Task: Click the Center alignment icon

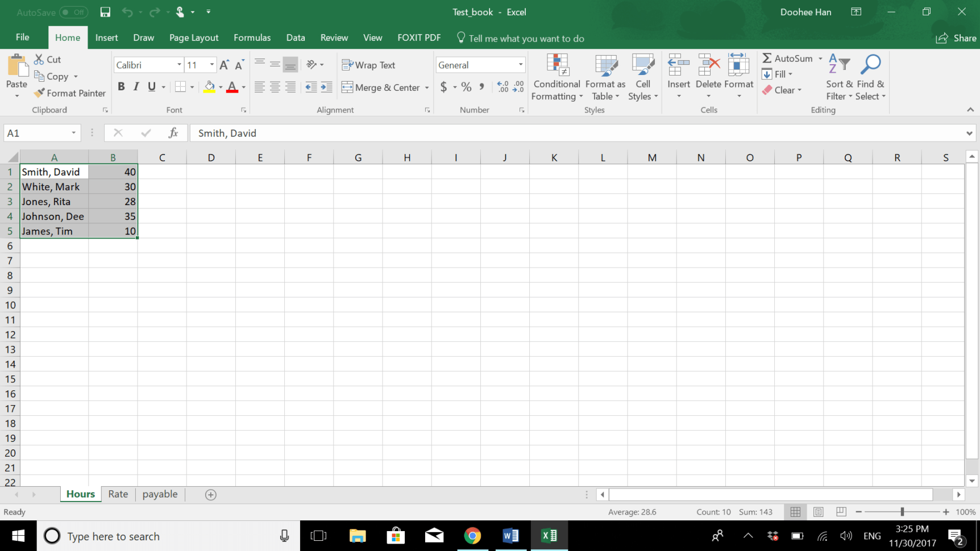Action: tap(275, 86)
